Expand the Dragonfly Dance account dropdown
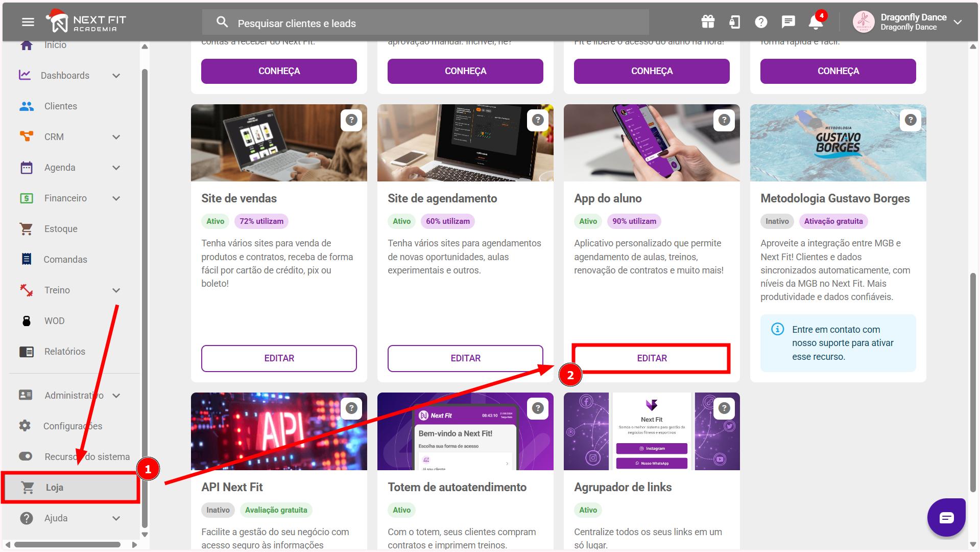Screen dimensions: 980x552 click(958, 22)
